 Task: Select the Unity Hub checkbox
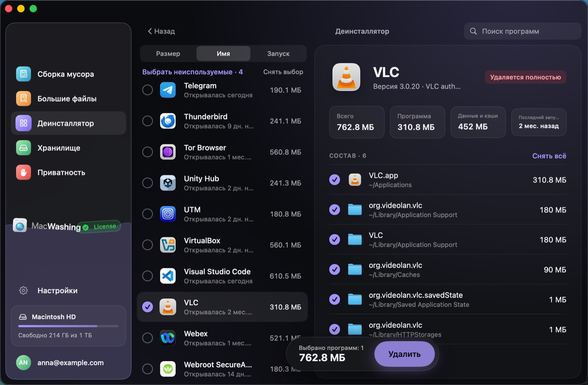[x=147, y=183]
